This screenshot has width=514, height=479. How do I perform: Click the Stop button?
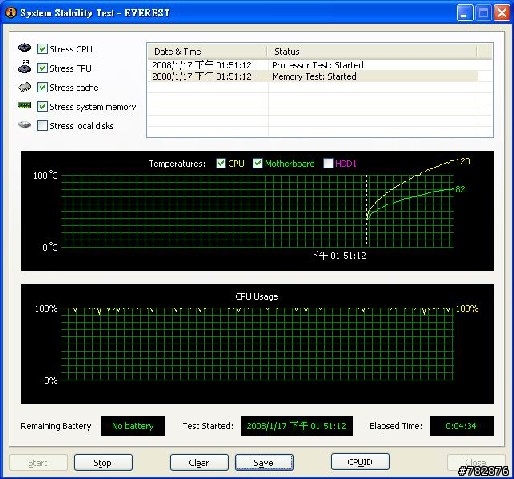103,463
